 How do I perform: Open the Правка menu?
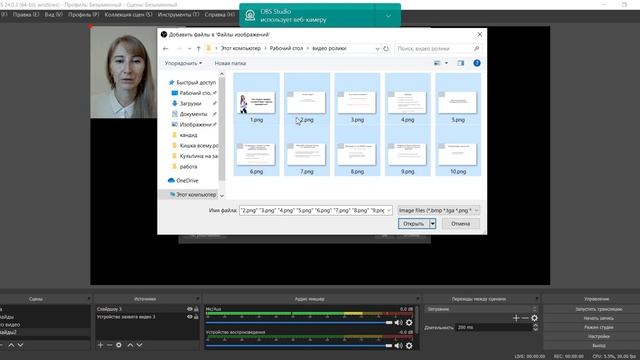(26, 14)
